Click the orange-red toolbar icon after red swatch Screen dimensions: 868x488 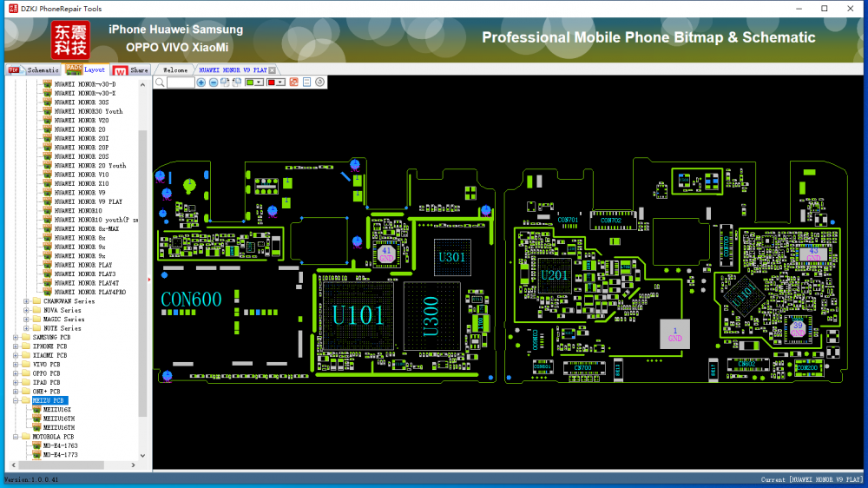coord(294,82)
